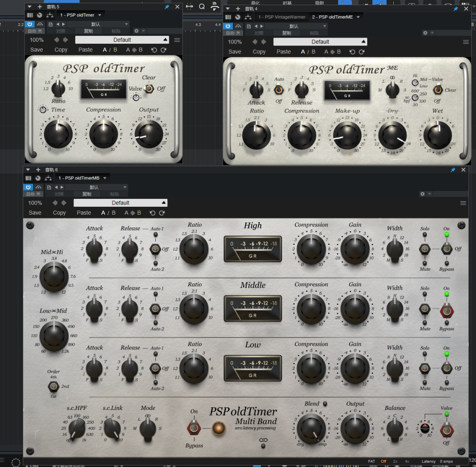The height and width of the screenshot is (467, 476).
Task: Click Paste in the PSP oldTimerMB toolbar
Action: pos(84,213)
